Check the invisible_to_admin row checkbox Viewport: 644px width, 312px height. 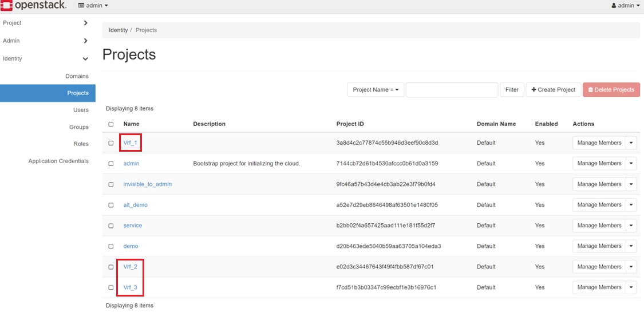tap(111, 185)
